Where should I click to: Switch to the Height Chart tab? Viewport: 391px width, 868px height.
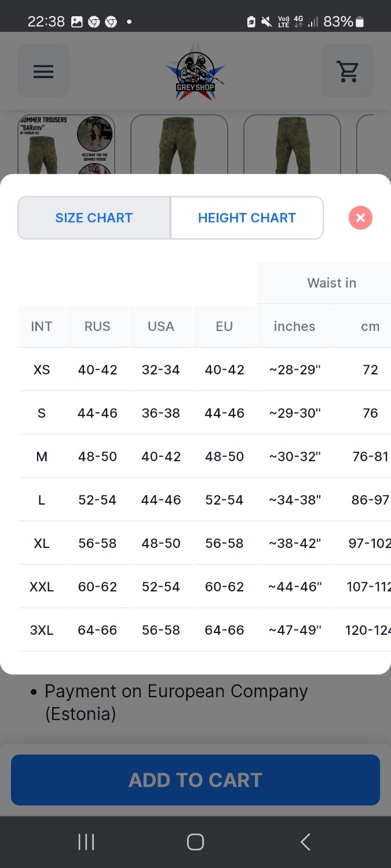point(247,218)
